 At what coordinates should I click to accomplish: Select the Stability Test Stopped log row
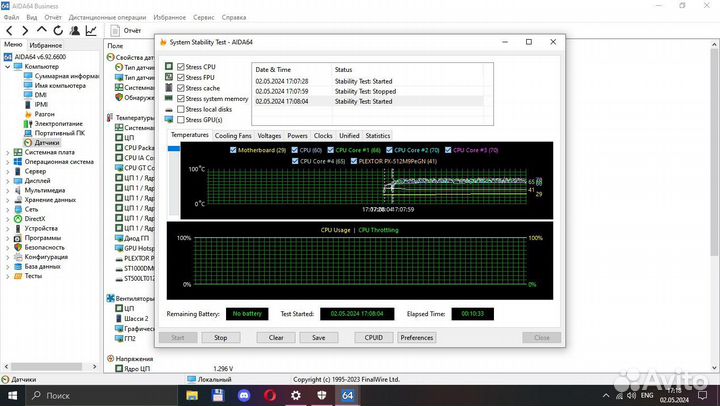tap(367, 91)
